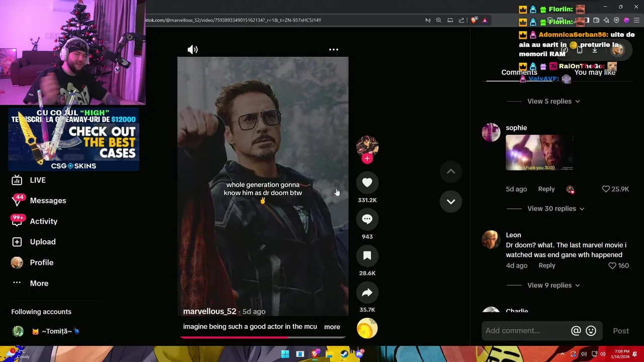
Task: Focus the Add comment input field
Action: point(526,330)
